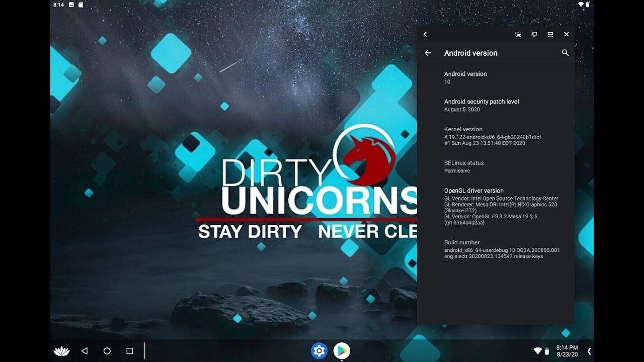Tap the Build number entry
Viewport: 644px width, 362px height.
tap(496, 249)
